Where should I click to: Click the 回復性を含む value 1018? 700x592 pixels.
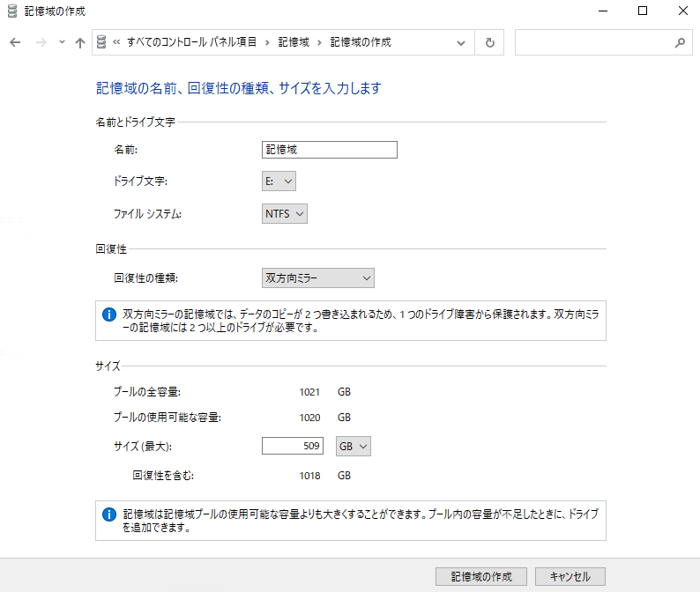(x=309, y=476)
